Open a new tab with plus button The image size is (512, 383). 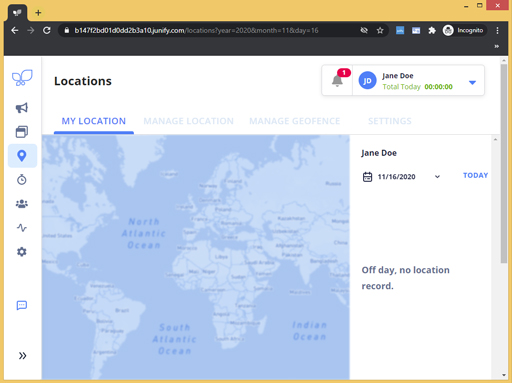click(x=38, y=13)
